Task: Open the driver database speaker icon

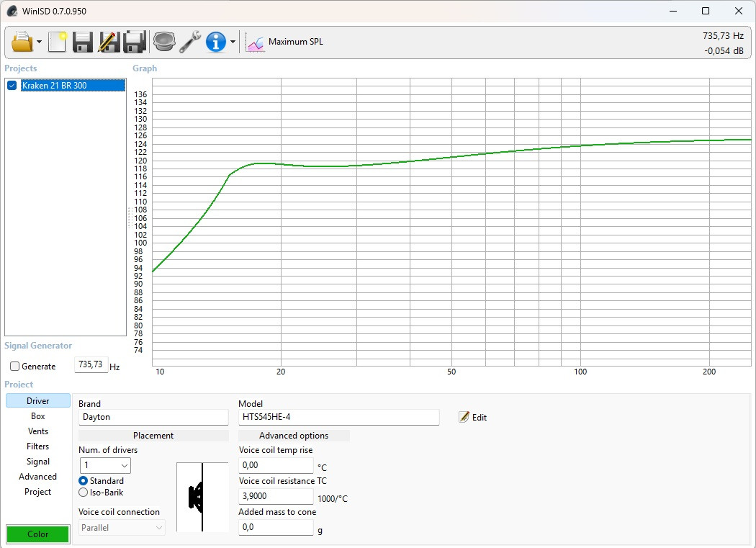Action: [x=164, y=42]
